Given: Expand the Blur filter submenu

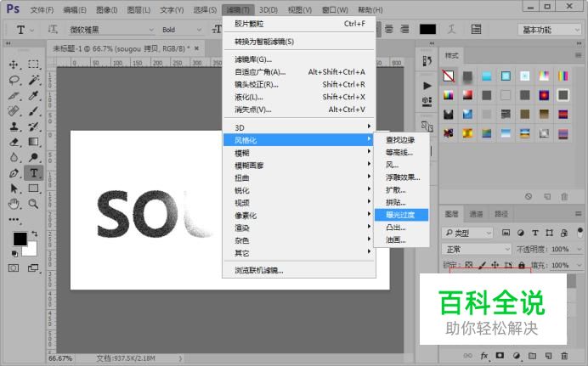Looking at the screenshot, I should pyautogui.click(x=299, y=153).
